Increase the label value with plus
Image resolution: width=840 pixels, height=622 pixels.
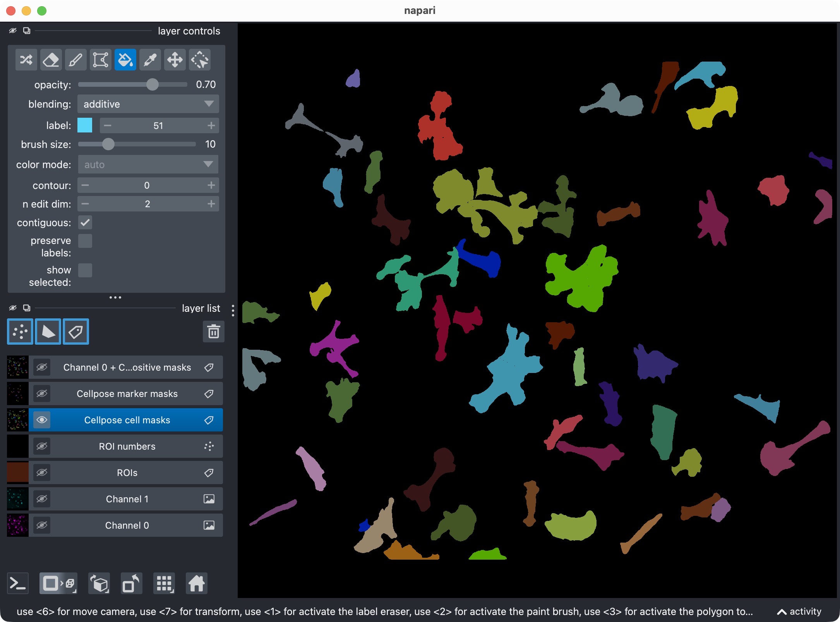click(211, 125)
